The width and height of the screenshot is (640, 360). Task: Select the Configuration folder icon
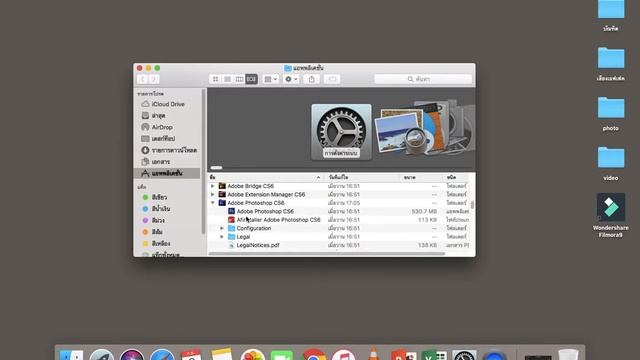(x=231, y=228)
